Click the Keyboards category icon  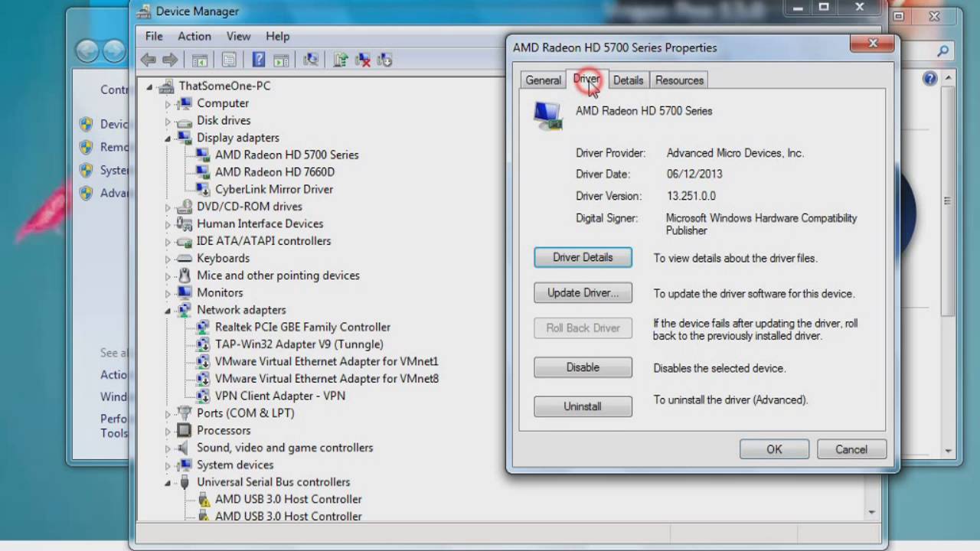(x=184, y=258)
